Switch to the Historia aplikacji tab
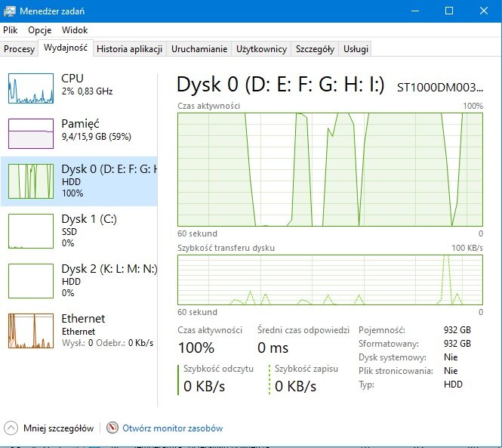The width and height of the screenshot is (502, 448). (x=129, y=49)
